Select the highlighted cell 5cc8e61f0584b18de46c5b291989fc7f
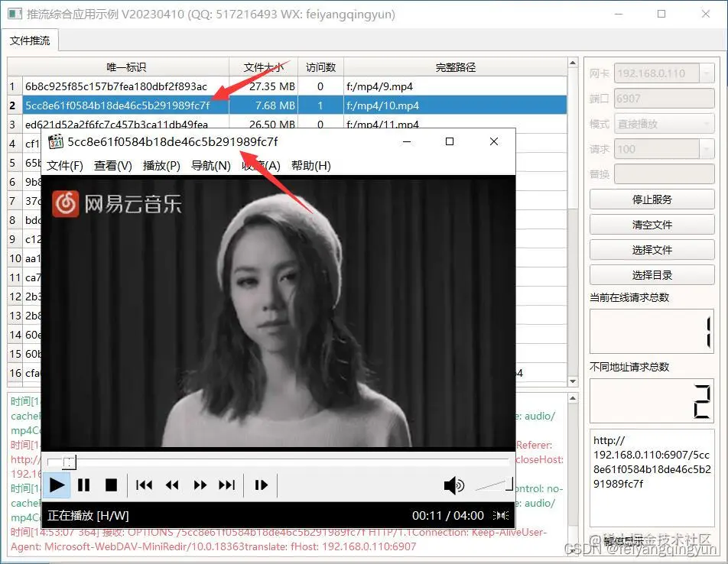 point(126,105)
